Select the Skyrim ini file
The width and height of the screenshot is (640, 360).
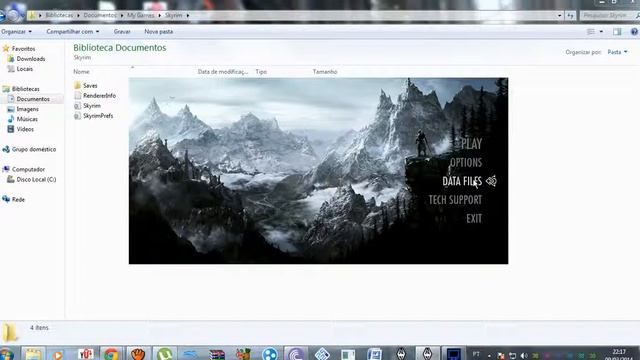point(87,106)
